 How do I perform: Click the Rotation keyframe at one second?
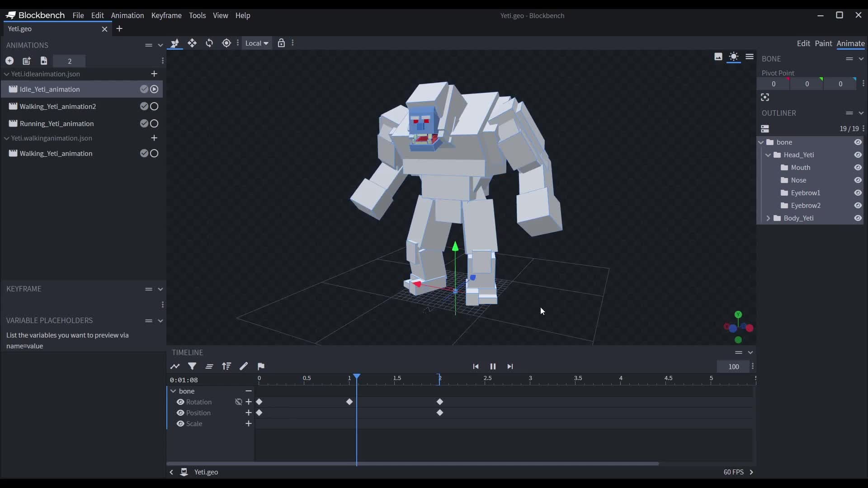[x=349, y=402]
